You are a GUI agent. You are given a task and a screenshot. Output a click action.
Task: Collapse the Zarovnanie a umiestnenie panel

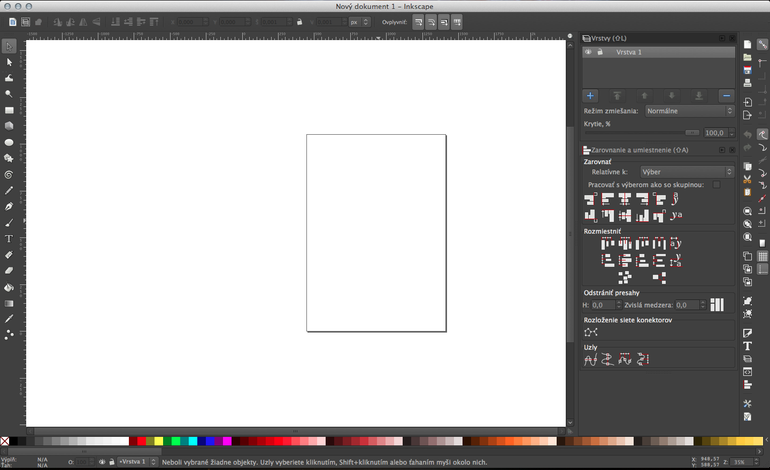(722, 150)
